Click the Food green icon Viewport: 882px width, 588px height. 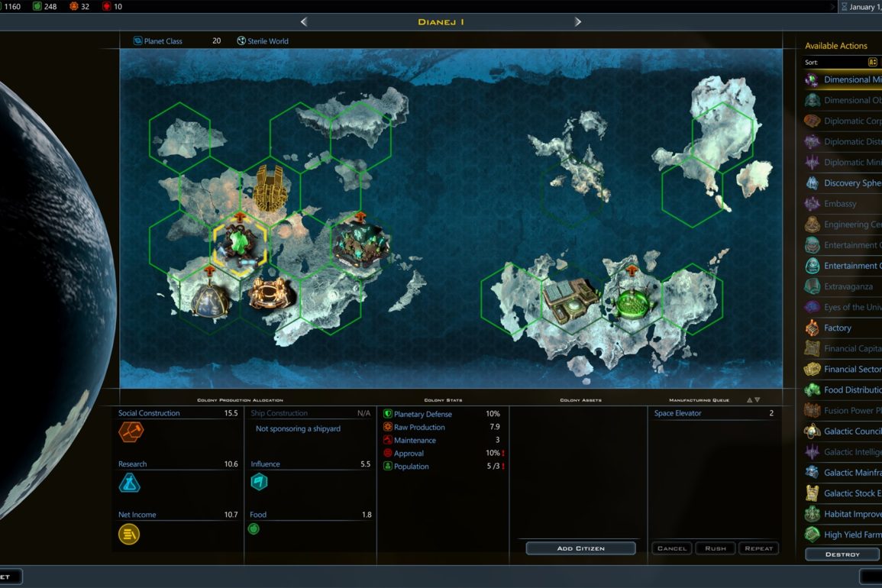[254, 529]
